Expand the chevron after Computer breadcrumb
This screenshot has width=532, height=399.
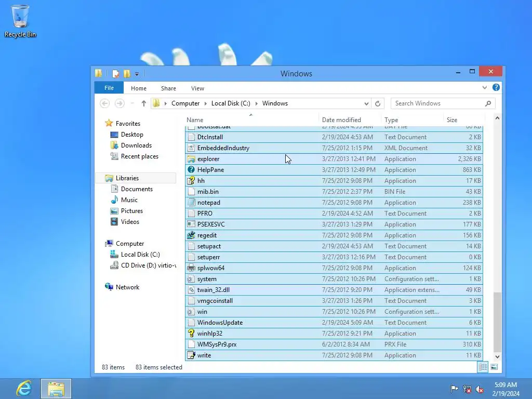coord(206,103)
